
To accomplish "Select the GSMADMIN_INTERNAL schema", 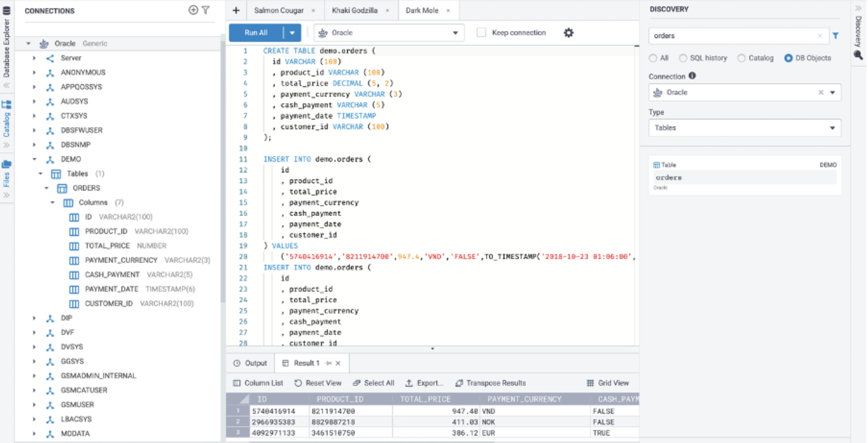I will point(99,376).
